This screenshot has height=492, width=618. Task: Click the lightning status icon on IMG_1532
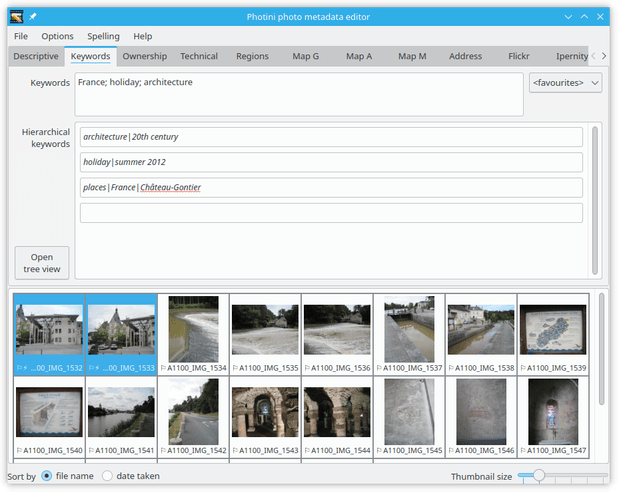tap(25, 368)
